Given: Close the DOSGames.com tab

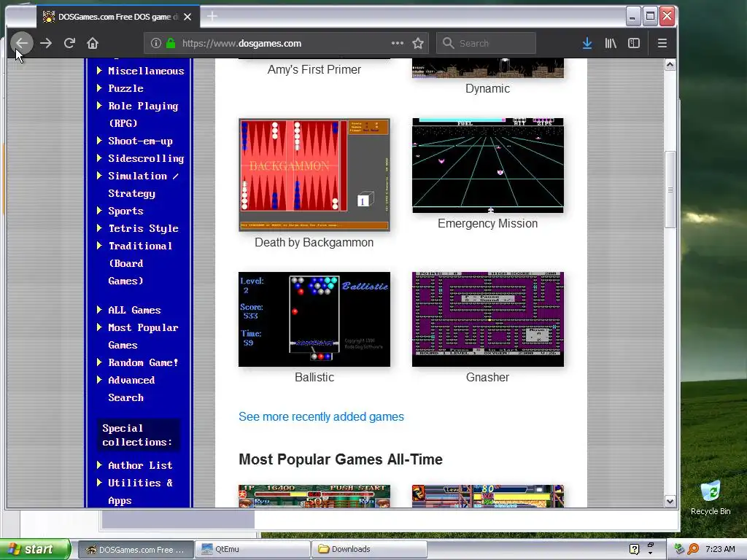Looking at the screenshot, I should click(187, 17).
